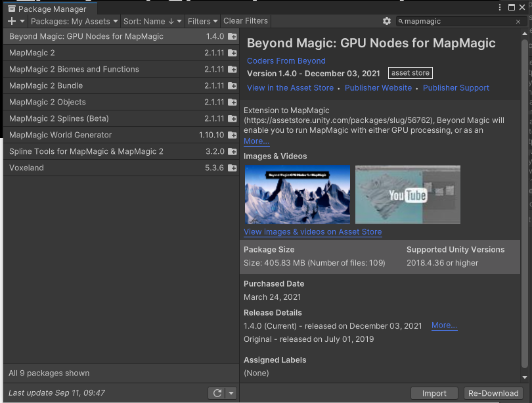Select Beyond Magic: GPU Nodes package row

(x=121, y=36)
